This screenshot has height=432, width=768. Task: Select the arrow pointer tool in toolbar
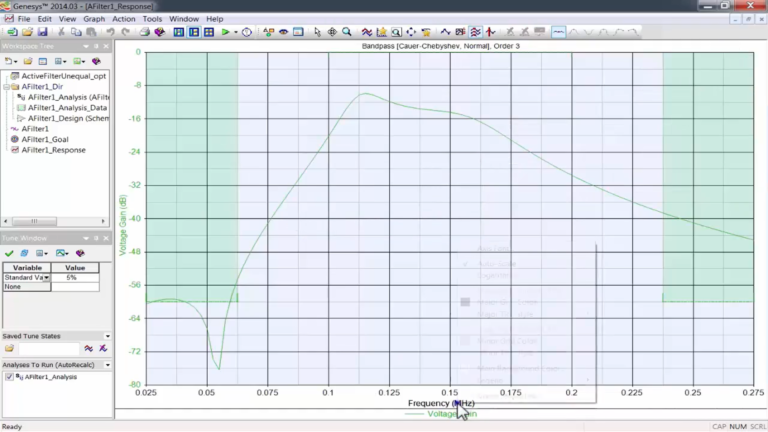[317, 32]
